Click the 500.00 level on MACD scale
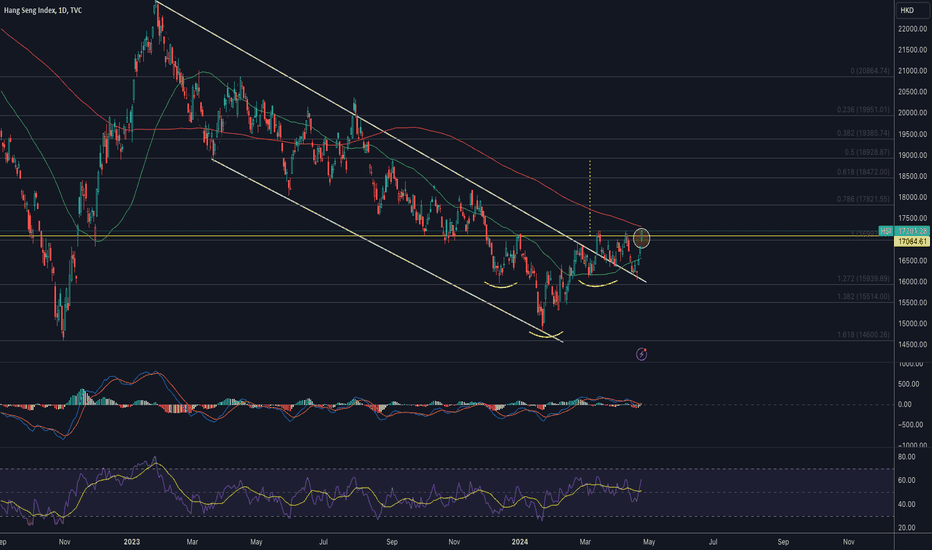Screen dimensions: 932x550 (x=906, y=384)
